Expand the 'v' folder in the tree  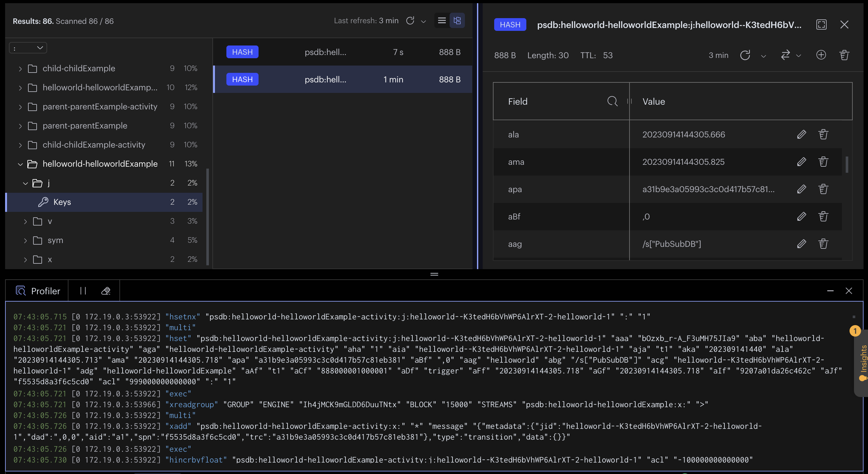26,221
